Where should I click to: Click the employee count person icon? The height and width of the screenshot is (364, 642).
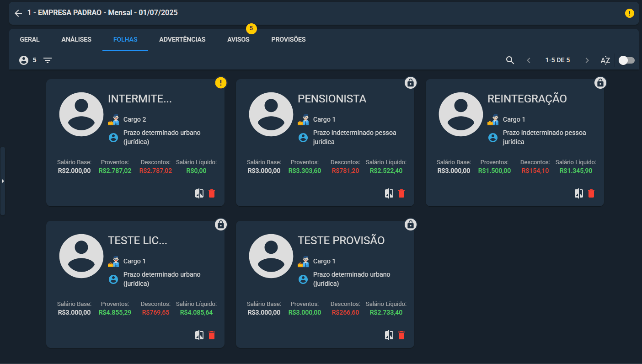24,60
